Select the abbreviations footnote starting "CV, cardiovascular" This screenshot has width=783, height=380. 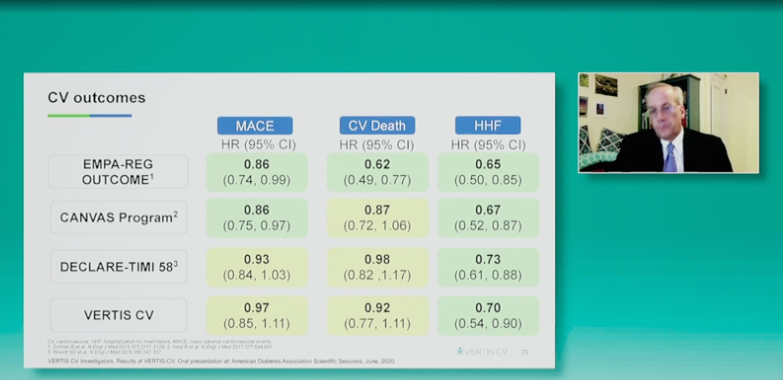coord(159,342)
